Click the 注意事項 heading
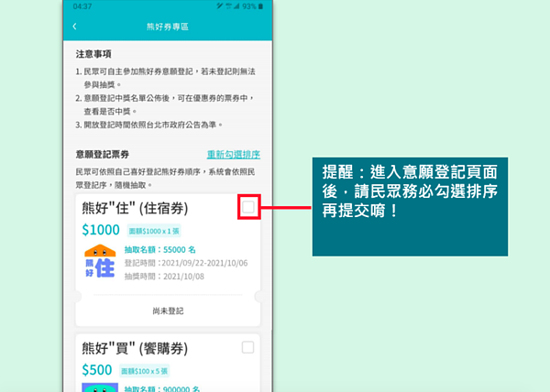 coord(93,54)
